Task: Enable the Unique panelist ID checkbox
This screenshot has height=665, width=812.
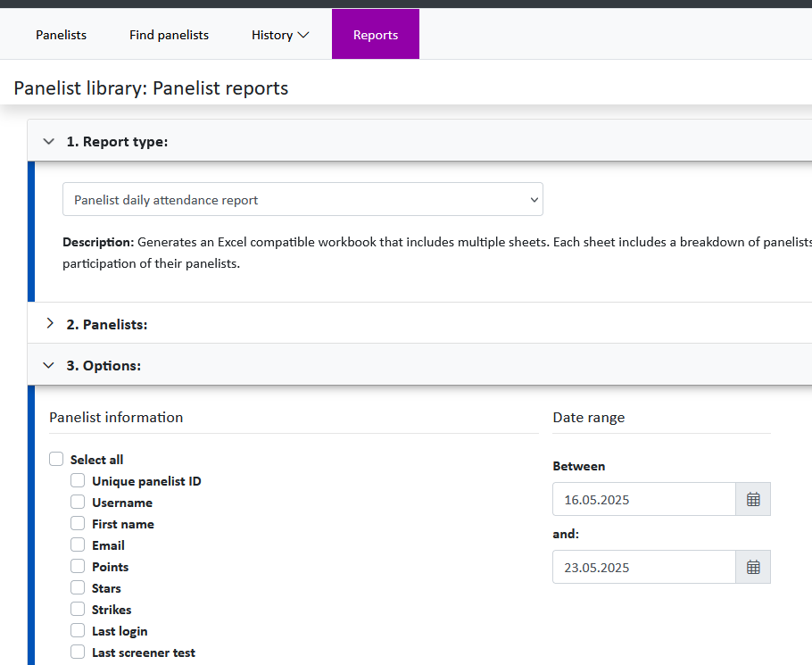Action: coord(78,480)
